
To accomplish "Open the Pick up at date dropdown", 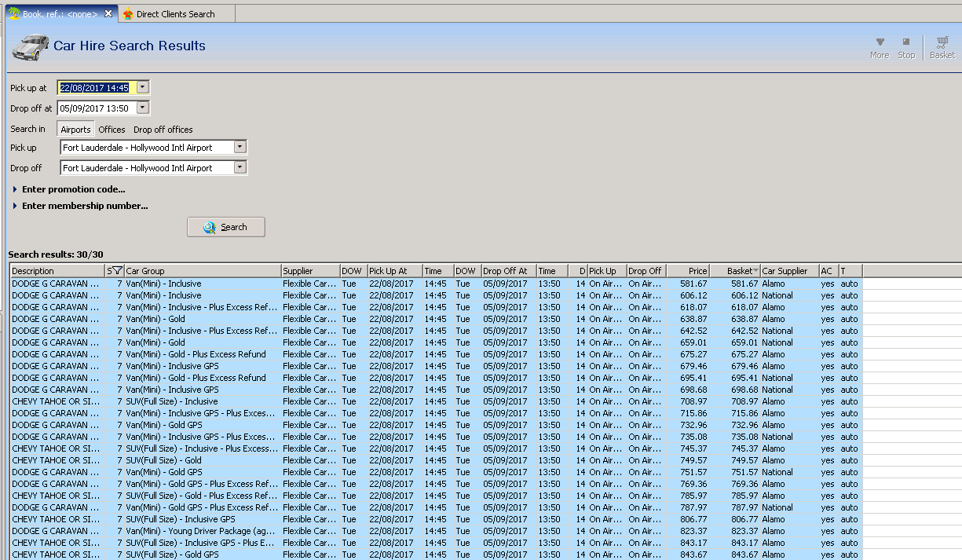I will [x=143, y=88].
